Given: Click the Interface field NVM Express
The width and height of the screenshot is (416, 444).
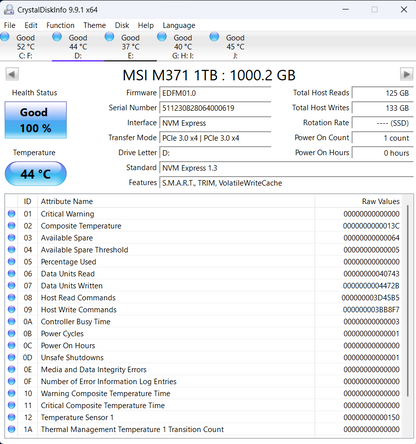Looking at the screenshot, I should 215,123.
